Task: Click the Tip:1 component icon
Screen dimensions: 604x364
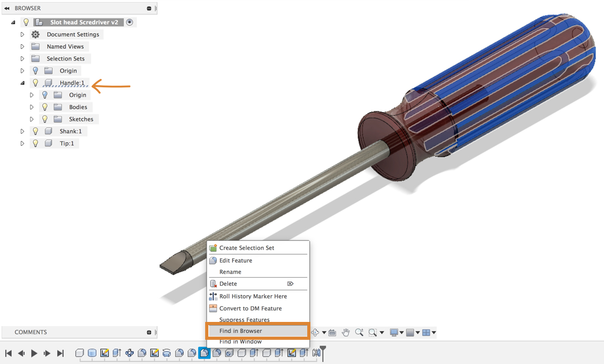Action: click(48, 143)
